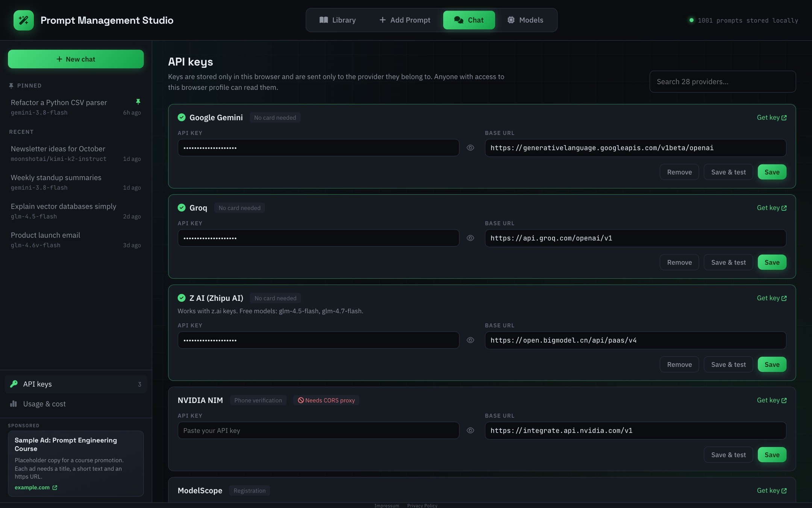
Task: Focus the Search 28 providers field
Action: tap(723, 82)
